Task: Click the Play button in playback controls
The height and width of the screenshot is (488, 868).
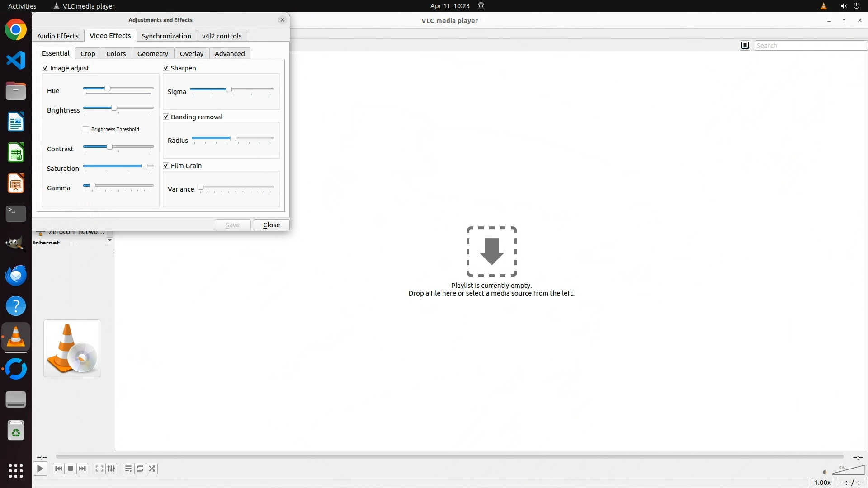Action: click(40, 469)
